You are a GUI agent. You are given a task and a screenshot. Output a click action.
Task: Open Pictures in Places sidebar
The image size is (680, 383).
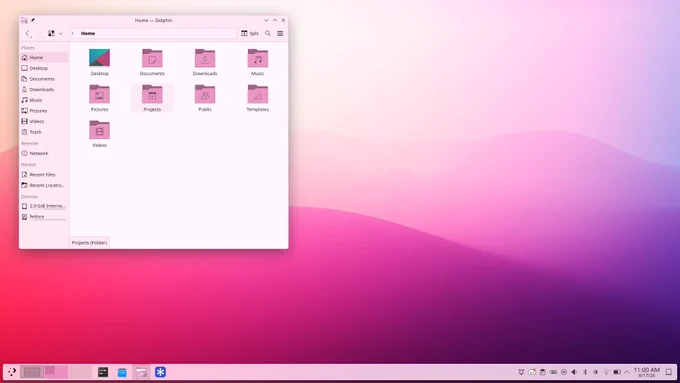pyautogui.click(x=44, y=111)
